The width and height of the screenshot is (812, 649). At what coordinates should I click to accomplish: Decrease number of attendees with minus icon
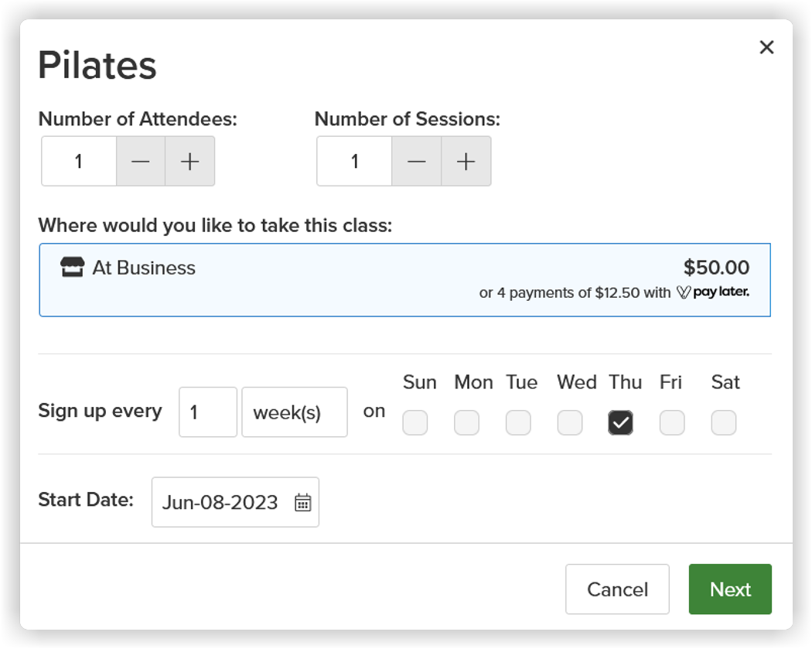click(140, 161)
